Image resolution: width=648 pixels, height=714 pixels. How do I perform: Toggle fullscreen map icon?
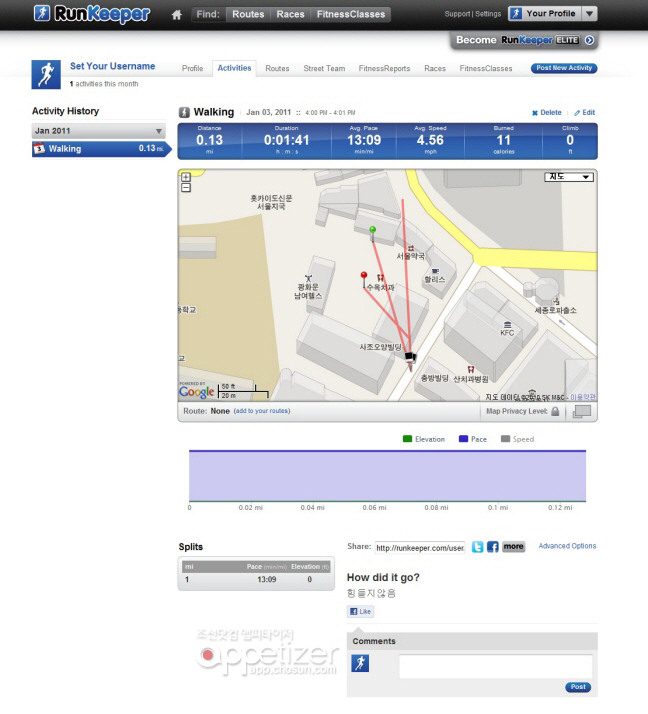click(x=582, y=412)
